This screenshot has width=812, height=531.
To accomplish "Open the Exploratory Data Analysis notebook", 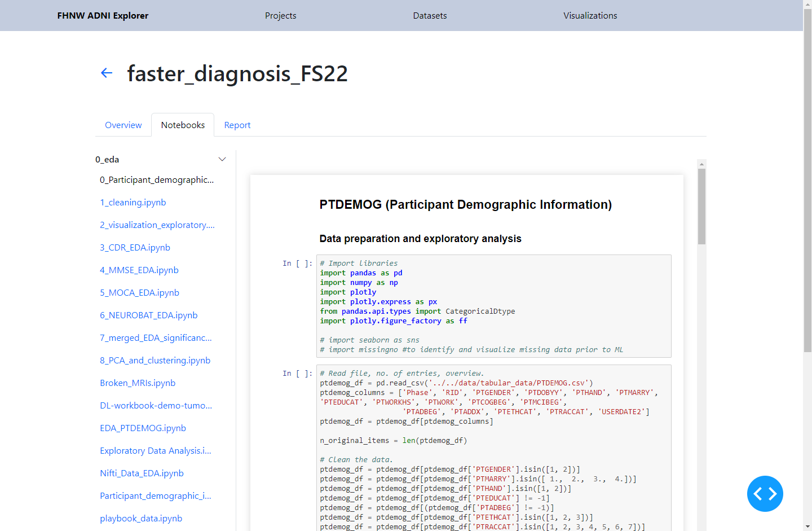I will click(156, 450).
